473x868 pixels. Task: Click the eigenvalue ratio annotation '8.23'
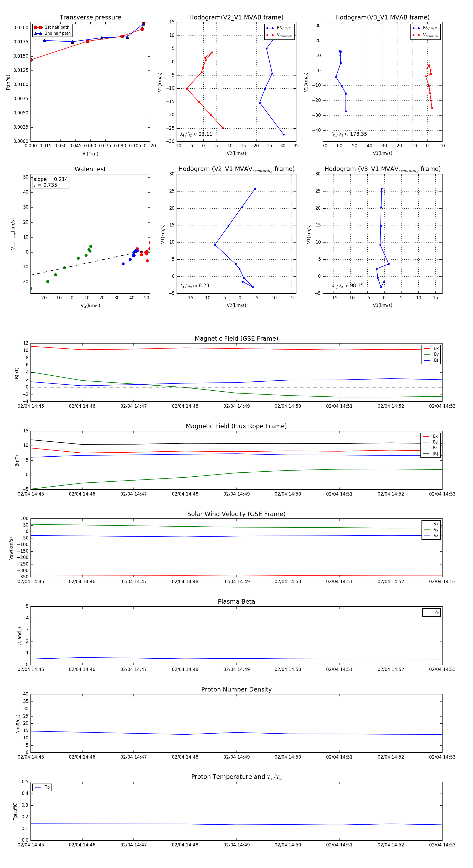(x=194, y=286)
